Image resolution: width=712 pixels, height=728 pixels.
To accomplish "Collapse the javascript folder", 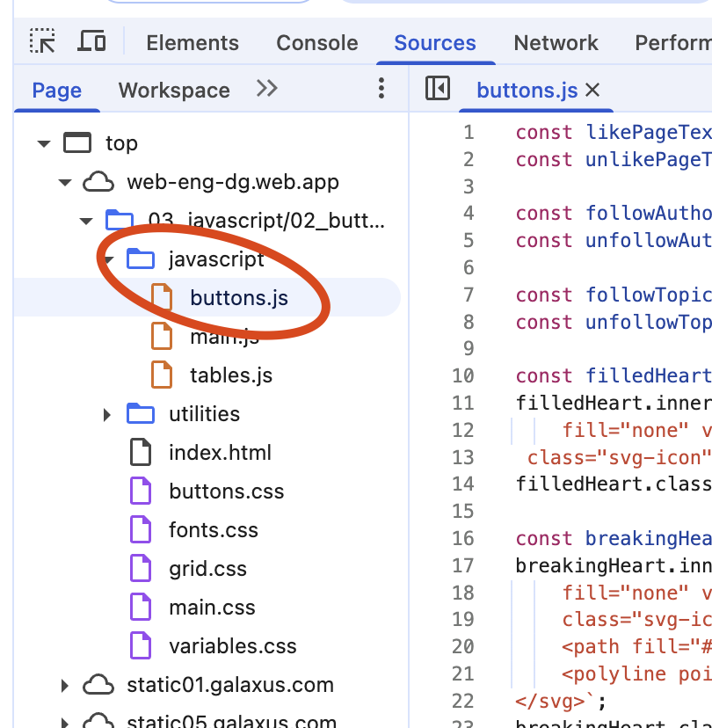I will pyautogui.click(x=107, y=258).
